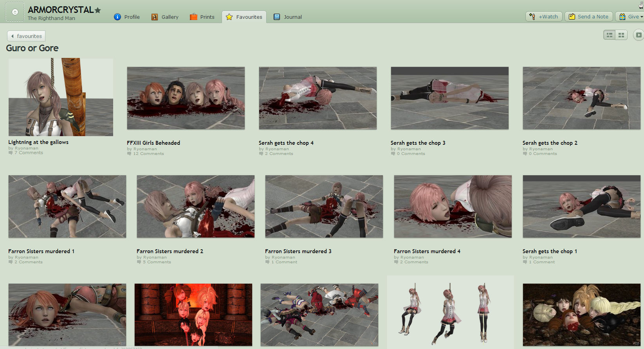Click comment bubble icon beside '12 Comments'
The height and width of the screenshot is (349, 644).
(x=129, y=154)
